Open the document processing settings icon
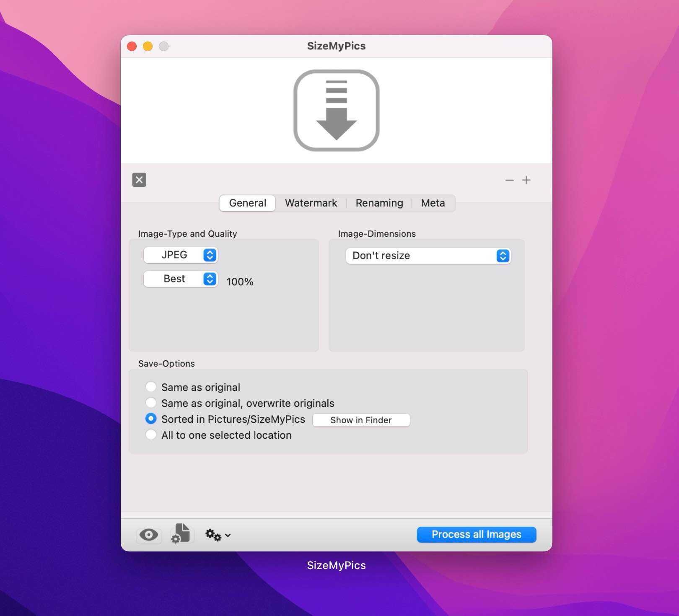 [181, 534]
